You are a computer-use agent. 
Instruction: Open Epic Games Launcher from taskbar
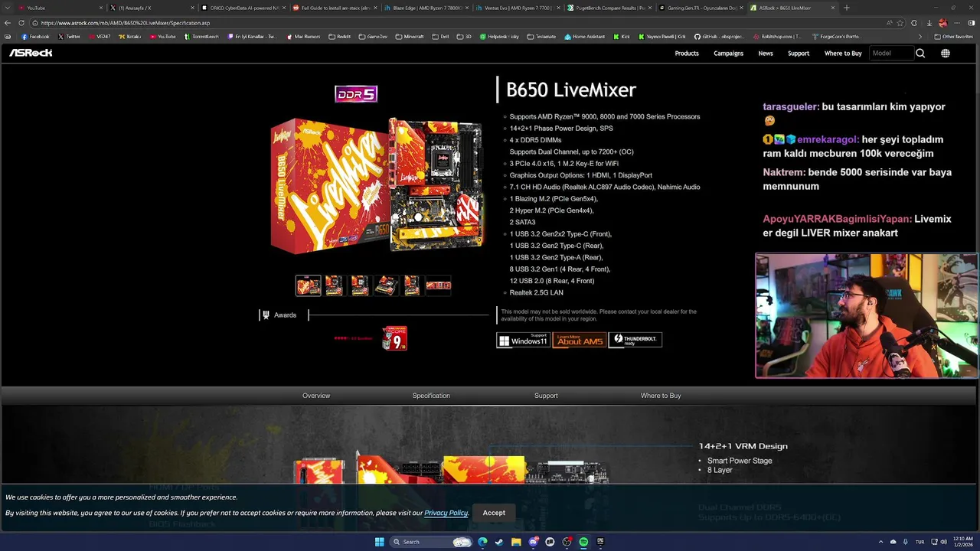pos(600,542)
